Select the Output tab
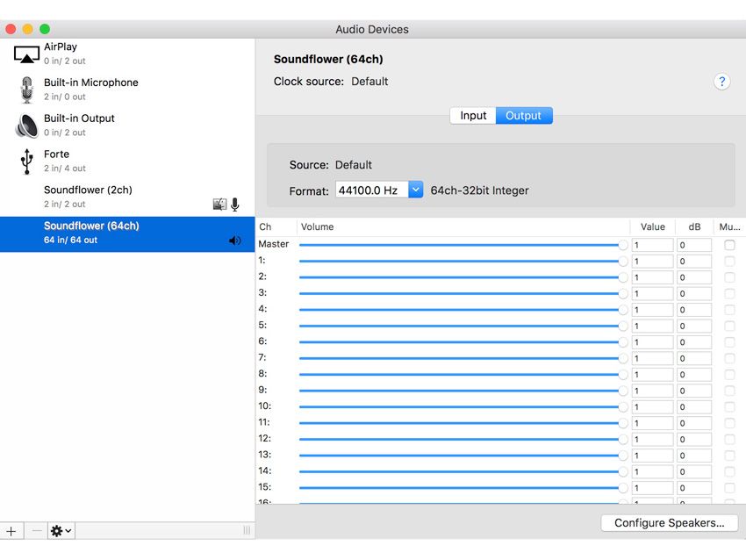 tap(524, 115)
